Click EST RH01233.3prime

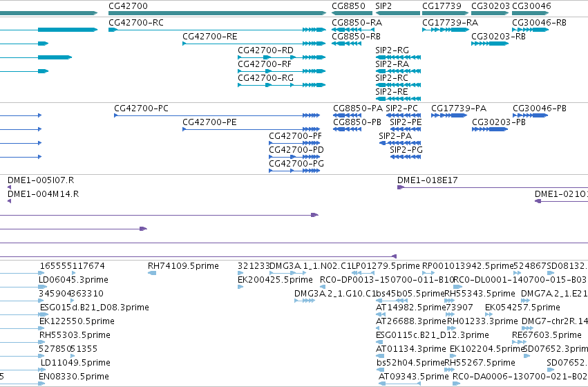451,328
